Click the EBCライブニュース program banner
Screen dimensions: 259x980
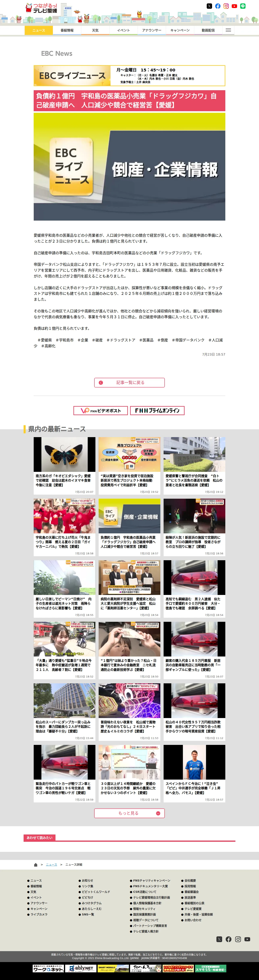(129, 75)
